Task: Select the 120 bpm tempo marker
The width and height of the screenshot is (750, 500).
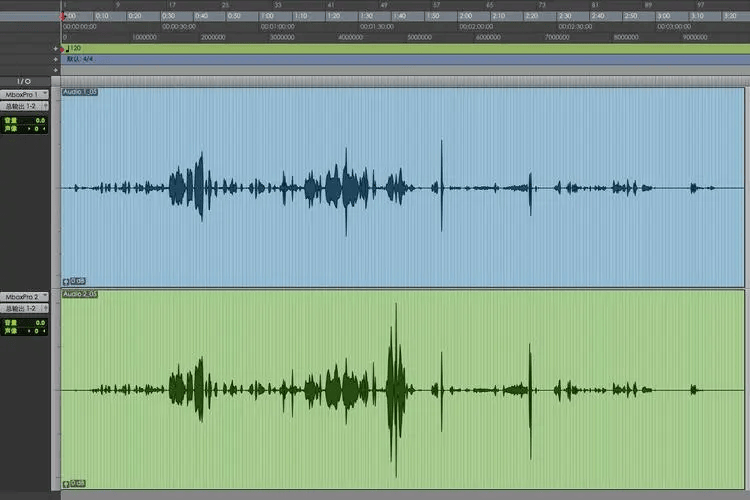Action: pos(73,48)
